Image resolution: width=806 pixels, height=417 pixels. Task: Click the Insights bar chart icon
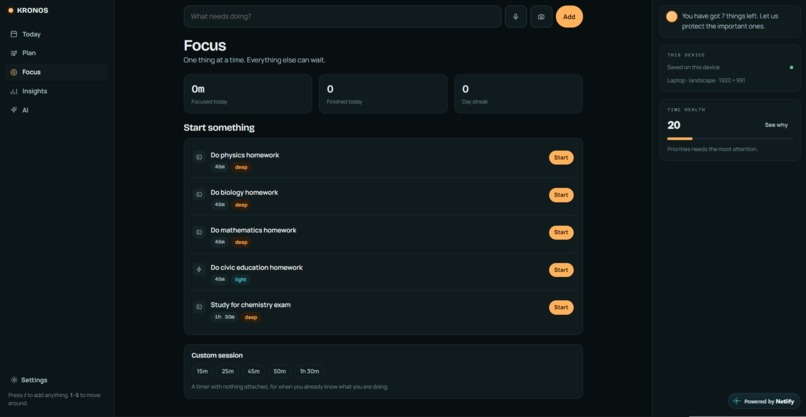[14, 92]
